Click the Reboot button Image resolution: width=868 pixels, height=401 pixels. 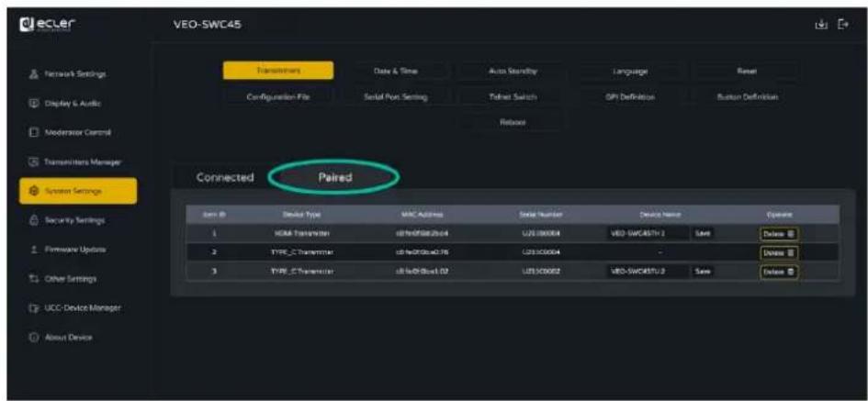click(x=513, y=122)
